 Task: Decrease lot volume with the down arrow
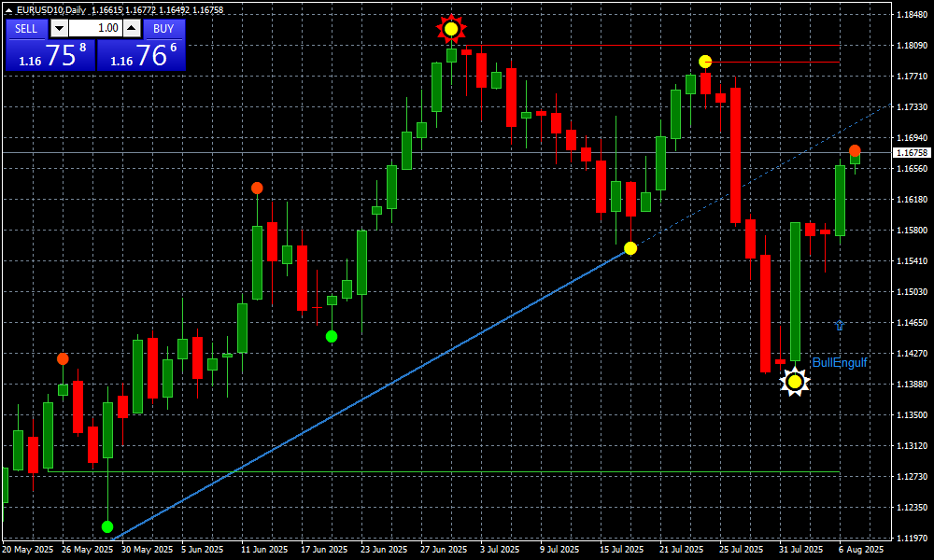59,28
